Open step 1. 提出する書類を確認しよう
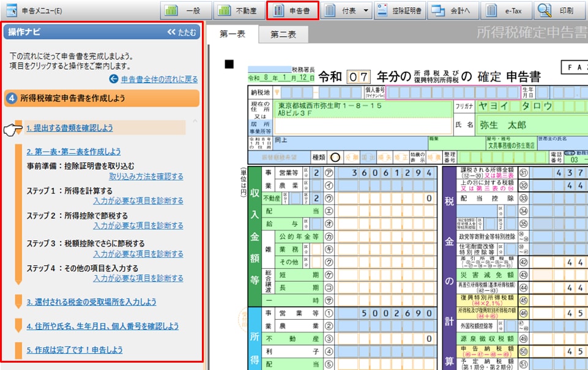Screen dimensions: 588x370 tap(69, 128)
